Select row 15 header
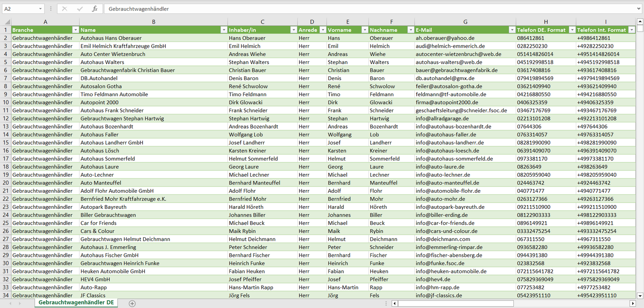 click(x=6, y=142)
